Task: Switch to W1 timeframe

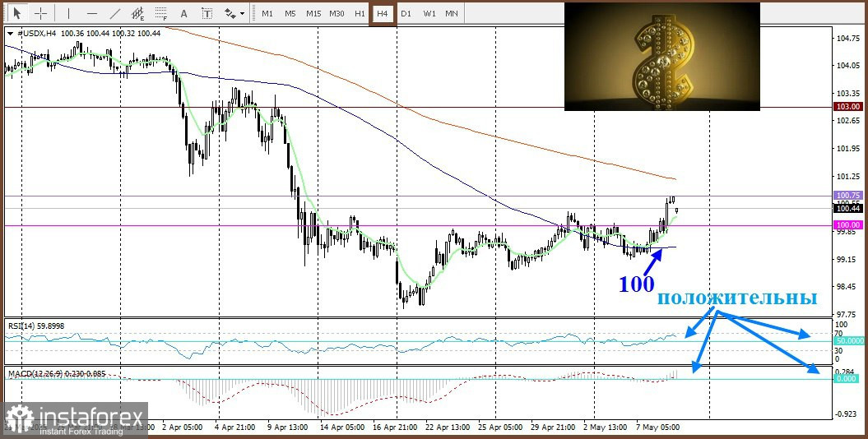Action: [x=429, y=13]
